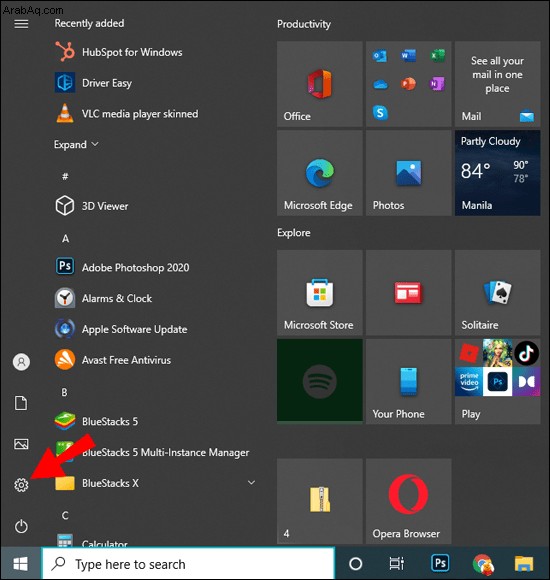Screen dimensions: 550x580
Task: Open the letter A section header
Action: (x=65, y=239)
